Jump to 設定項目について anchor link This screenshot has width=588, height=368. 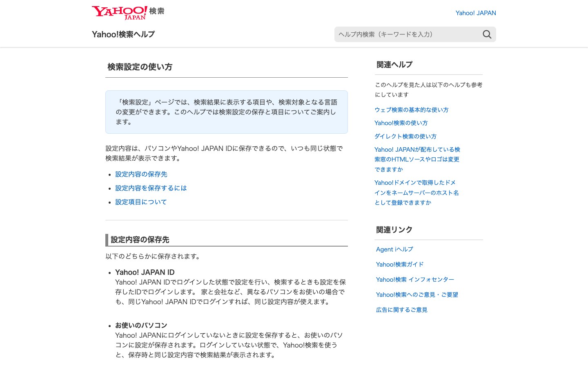pyautogui.click(x=141, y=202)
